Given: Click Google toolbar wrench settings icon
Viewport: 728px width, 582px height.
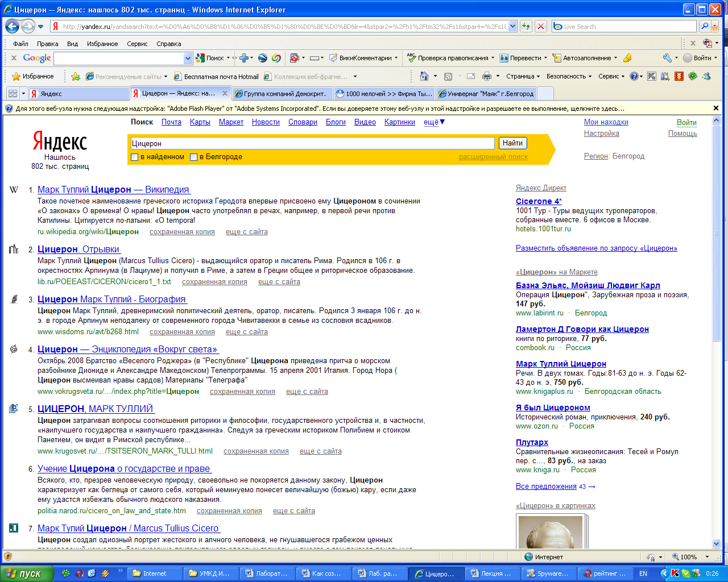Looking at the screenshot, I should pyautogui.click(x=668, y=58).
